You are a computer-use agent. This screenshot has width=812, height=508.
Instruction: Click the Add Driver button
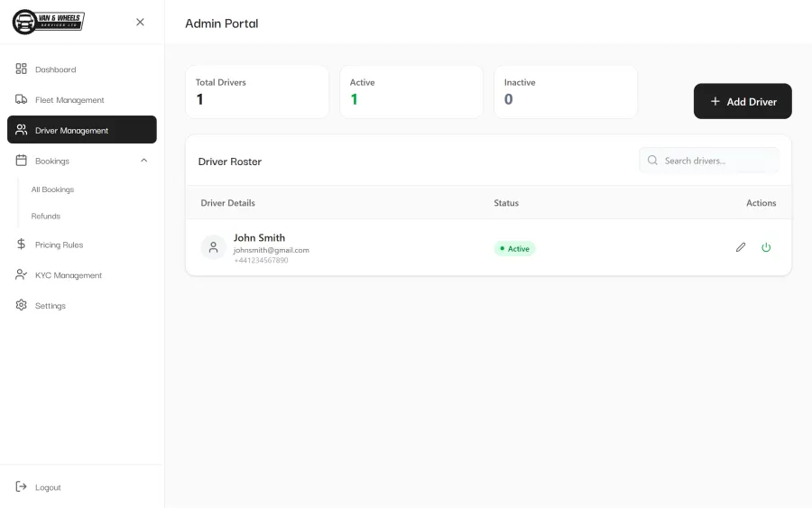point(743,101)
